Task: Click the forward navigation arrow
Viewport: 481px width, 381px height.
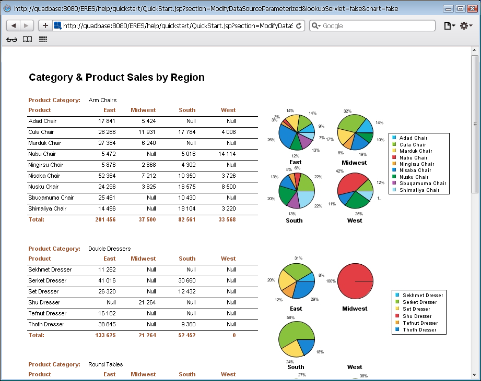Action: point(26,25)
